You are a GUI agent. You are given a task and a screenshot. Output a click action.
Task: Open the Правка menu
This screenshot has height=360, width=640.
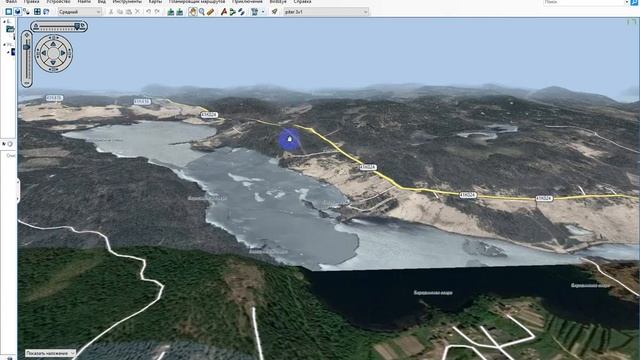pyautogui.click(x=31, y=2)
